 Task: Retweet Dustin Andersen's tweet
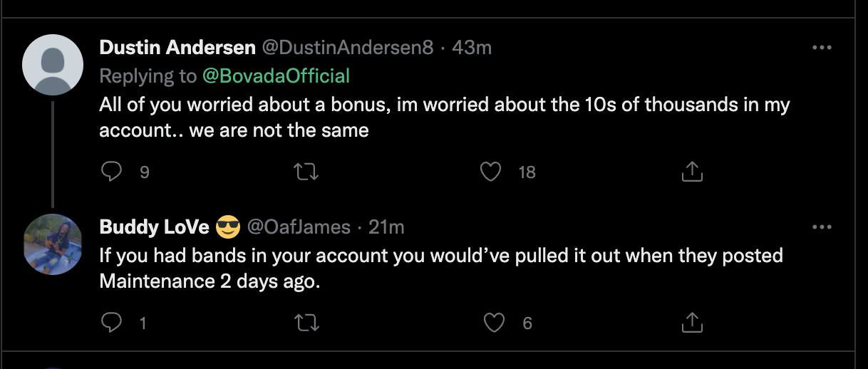click(x=306, y=172)
